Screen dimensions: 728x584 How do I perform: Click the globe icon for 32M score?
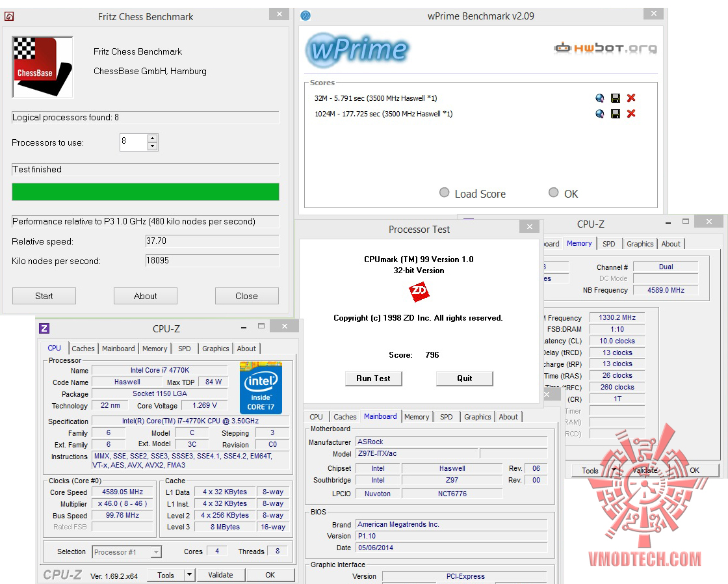(x=599, y=98)
